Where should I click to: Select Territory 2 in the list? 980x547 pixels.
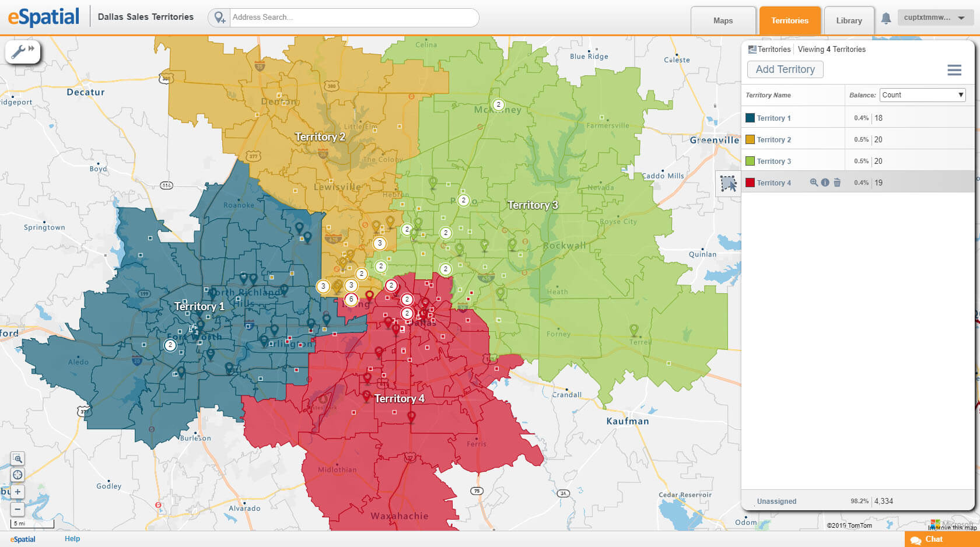(773, 140)
